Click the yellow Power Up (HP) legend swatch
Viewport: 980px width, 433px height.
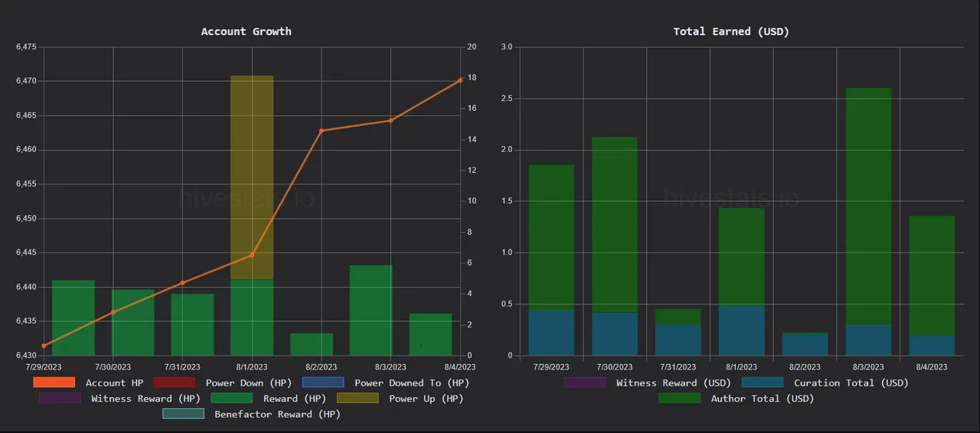pyautogui.click(x=358, y=399)
